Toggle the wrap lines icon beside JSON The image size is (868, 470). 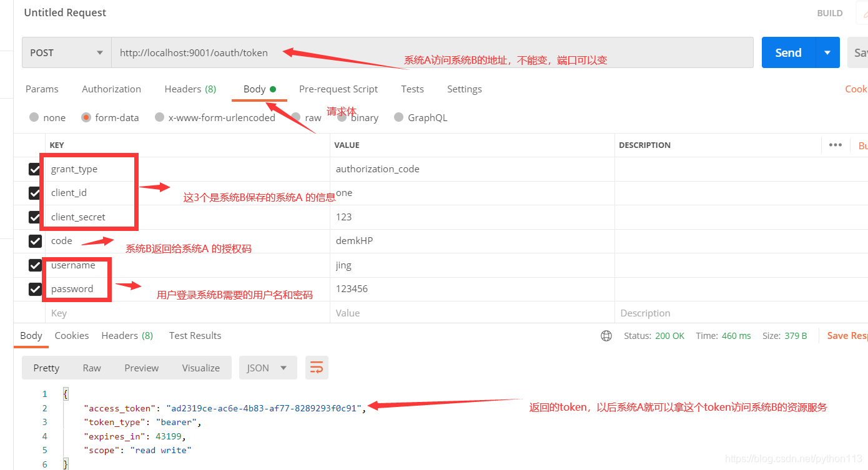[x=317, y=368]
